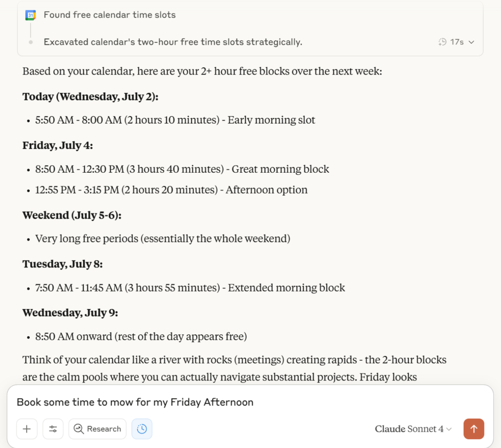Send the message with the arrow button
Viewport: 501px width, 448px height.
(474, 429)
